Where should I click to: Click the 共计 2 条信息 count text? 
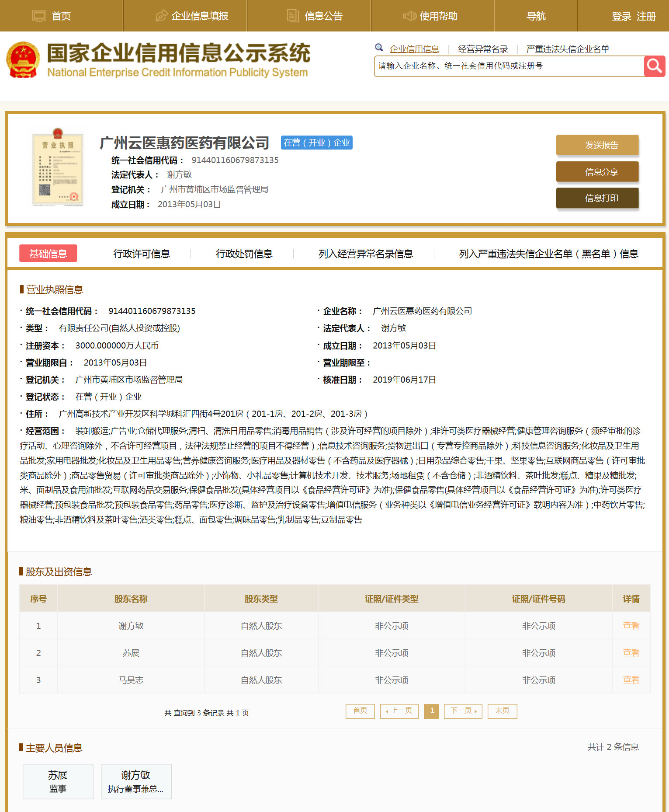tap(613, 747)
